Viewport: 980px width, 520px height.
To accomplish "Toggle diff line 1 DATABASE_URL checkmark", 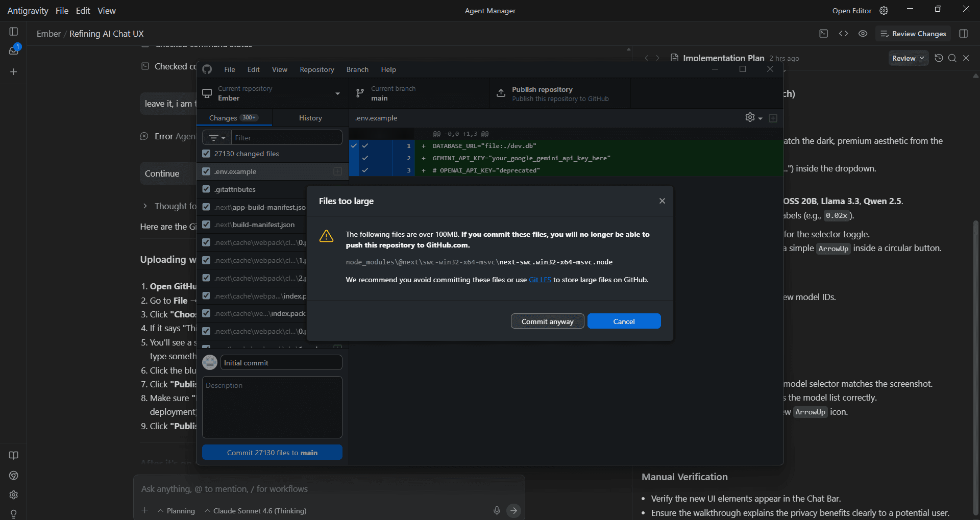I will pos(365,146).
